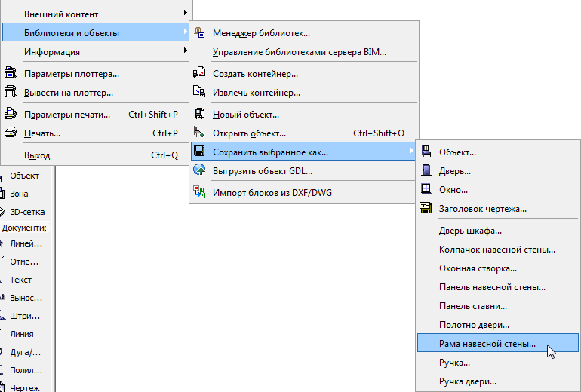This screenshot has width=581, height=392.
Task: Expand the Информация submenu arrow
Action: (186, 51)
